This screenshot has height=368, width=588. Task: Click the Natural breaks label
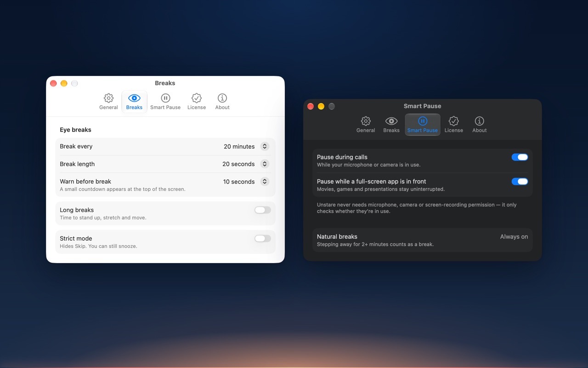[x=337, y=236]
